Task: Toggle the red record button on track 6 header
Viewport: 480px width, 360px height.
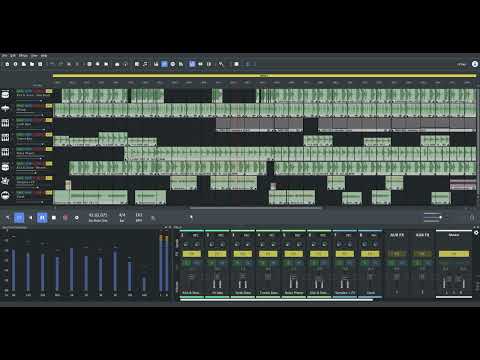Action: [x=35, y=164]
